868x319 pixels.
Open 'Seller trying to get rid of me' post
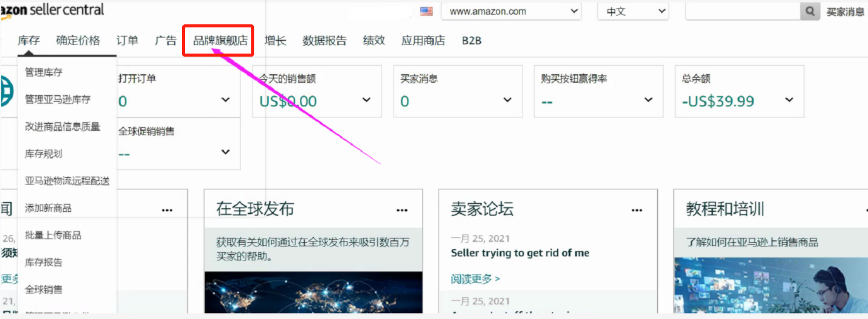click(520, 253)
